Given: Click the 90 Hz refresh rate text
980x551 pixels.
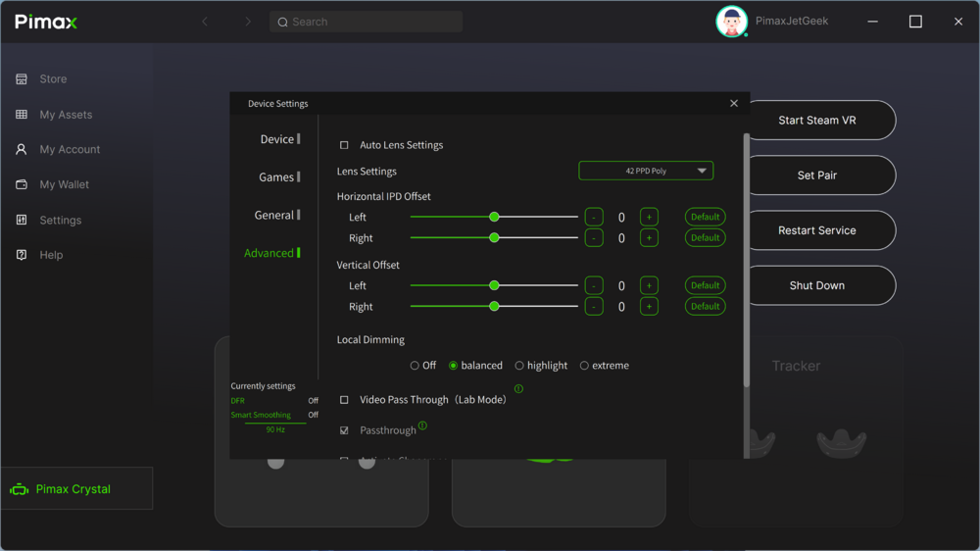Looking at the screenshot, I should point(275,429).
